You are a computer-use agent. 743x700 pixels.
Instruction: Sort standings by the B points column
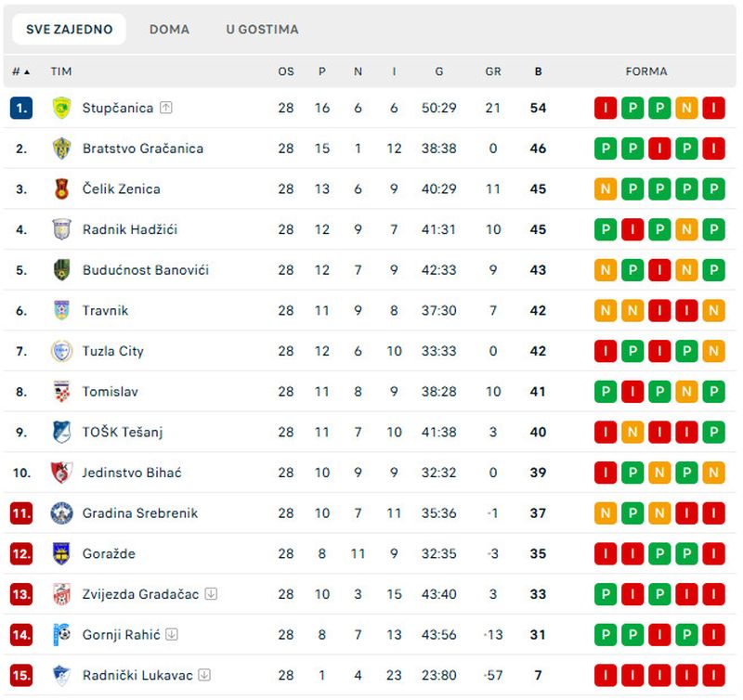[x=538, y=71]
